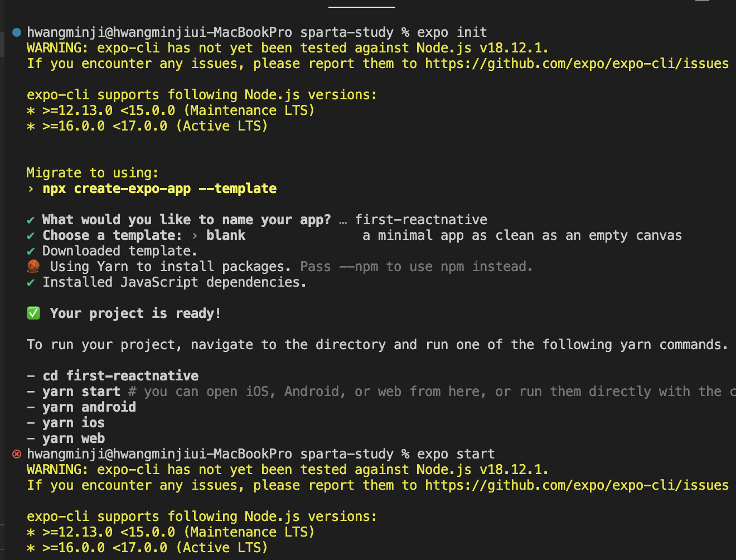This screenshot has width=736, height=560.
Task: Click the blue command marker beside expo init
Action: (17, 32)
